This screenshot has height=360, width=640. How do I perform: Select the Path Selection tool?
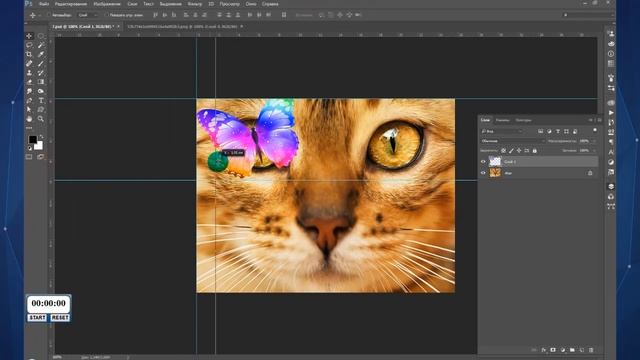point(29,110)
